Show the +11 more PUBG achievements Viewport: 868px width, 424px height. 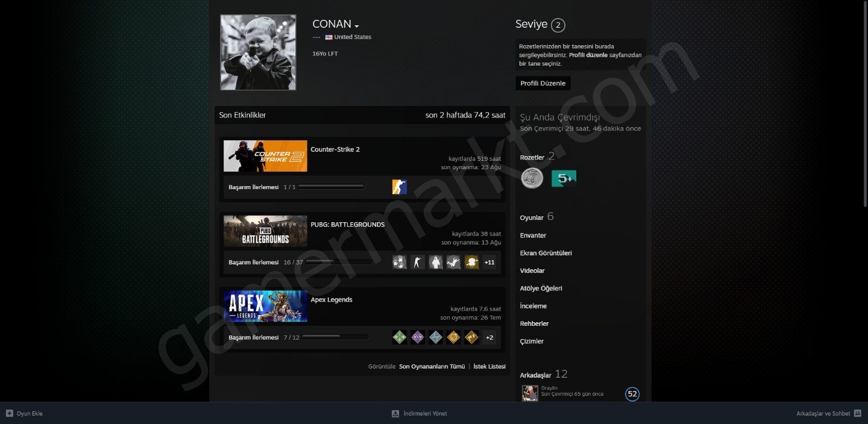(x=489, y=262)
